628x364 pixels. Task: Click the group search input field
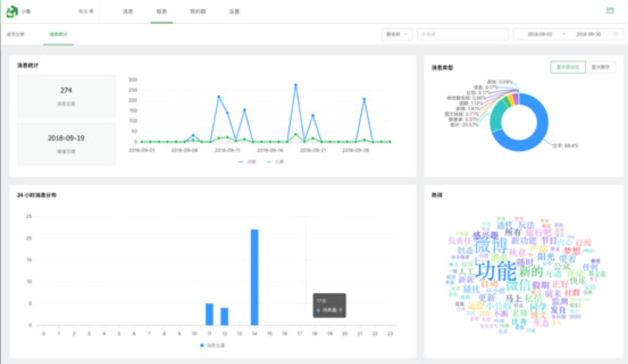[x=463, y=34]
